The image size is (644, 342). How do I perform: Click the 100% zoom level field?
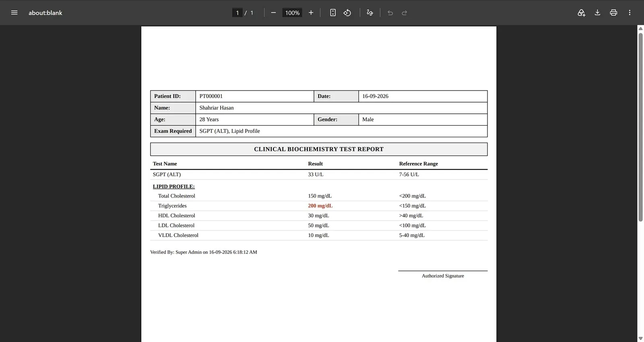coord(292,13)
